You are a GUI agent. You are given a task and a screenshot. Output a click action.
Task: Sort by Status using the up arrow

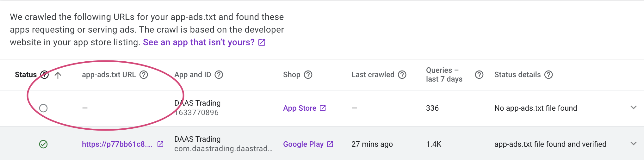click(x=58, y=75)
